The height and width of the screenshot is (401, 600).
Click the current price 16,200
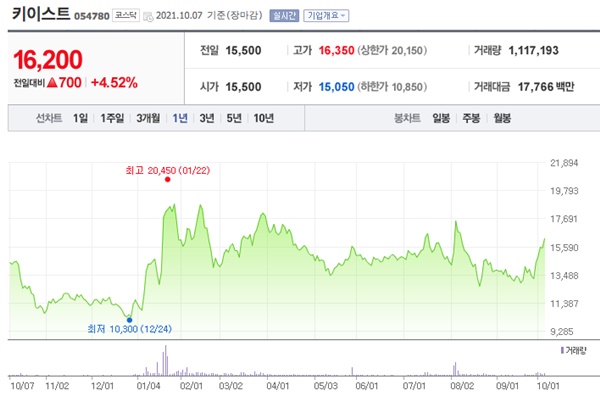tap(48, 60)
